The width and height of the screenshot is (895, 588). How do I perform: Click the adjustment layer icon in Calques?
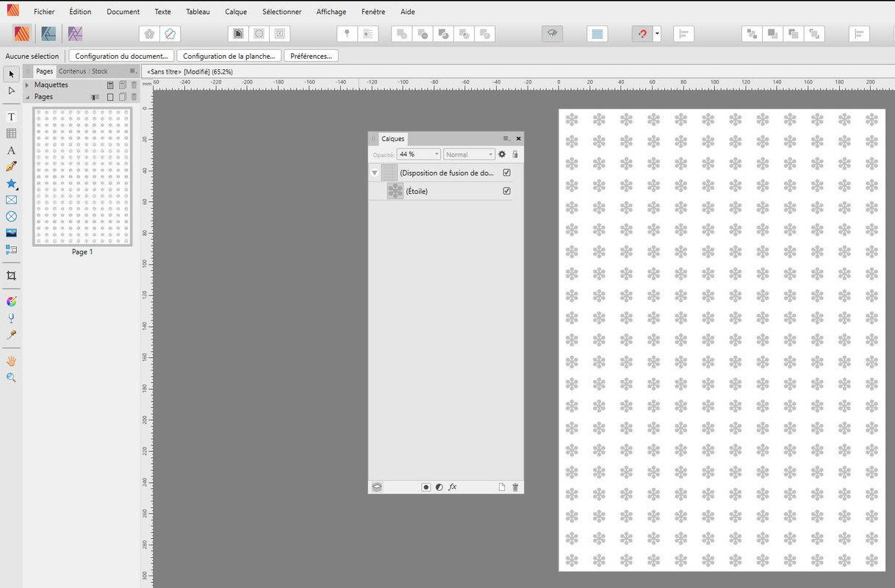tap(439, 487)
